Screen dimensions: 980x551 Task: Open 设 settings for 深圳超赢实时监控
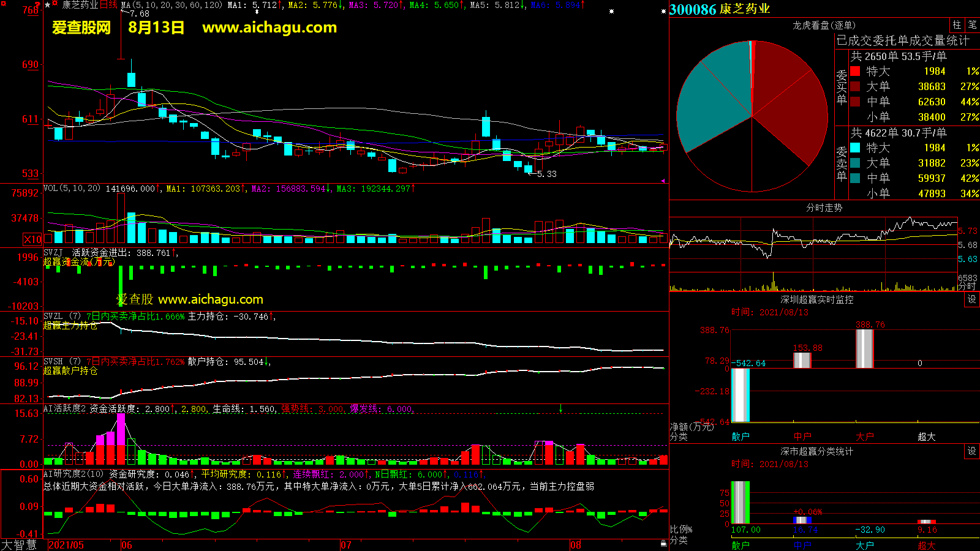tap(971, 299)
